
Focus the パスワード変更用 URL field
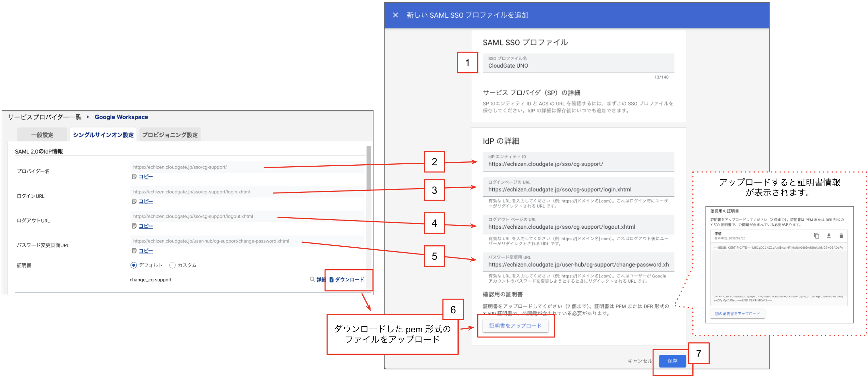[578, 262]
